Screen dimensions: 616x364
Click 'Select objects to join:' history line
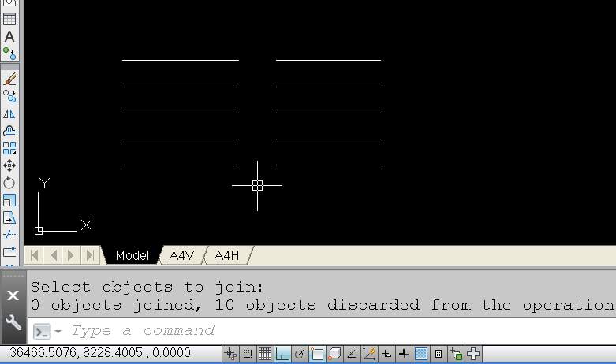pos(147,287)
